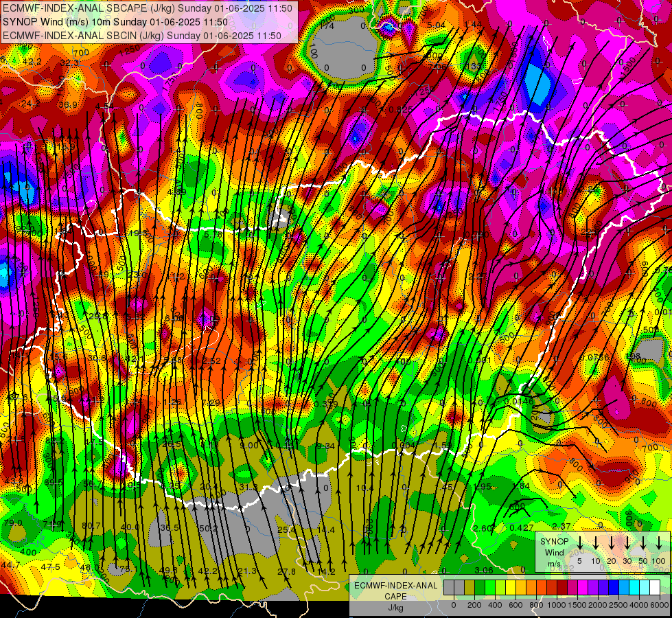This screenshot has height=618, width=672.
Task: Click the station value 40.0
Action: tap(130, 527)
